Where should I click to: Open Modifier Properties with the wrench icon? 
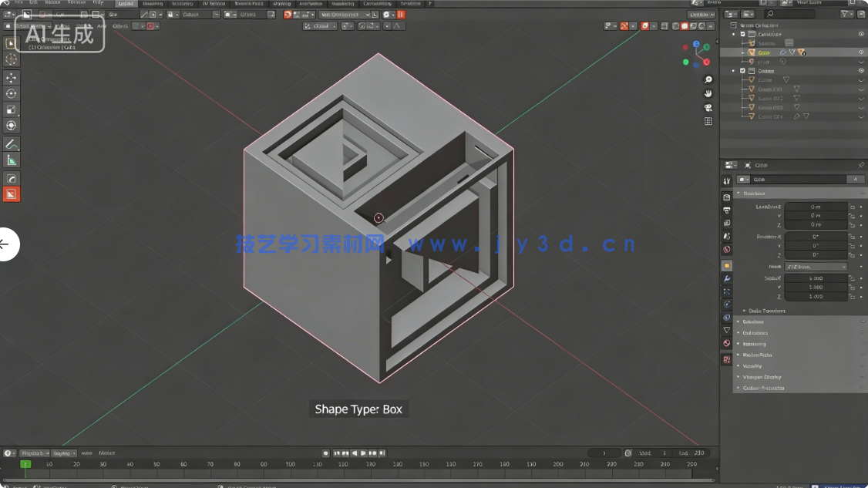click(725, 278)
